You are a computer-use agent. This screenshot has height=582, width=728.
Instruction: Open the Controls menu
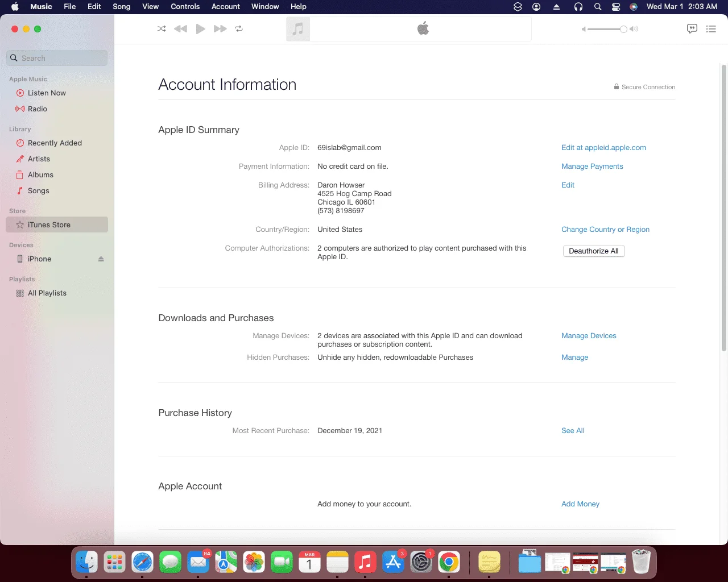coord(185,7)
